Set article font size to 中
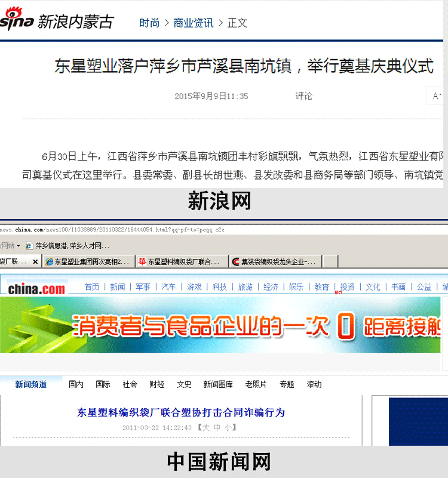 tap(217, 427)
